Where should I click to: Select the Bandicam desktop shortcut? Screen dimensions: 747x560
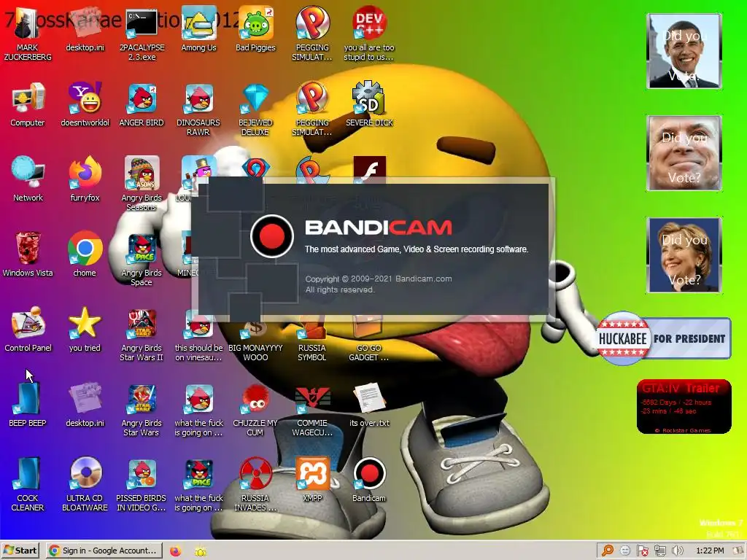369,480
